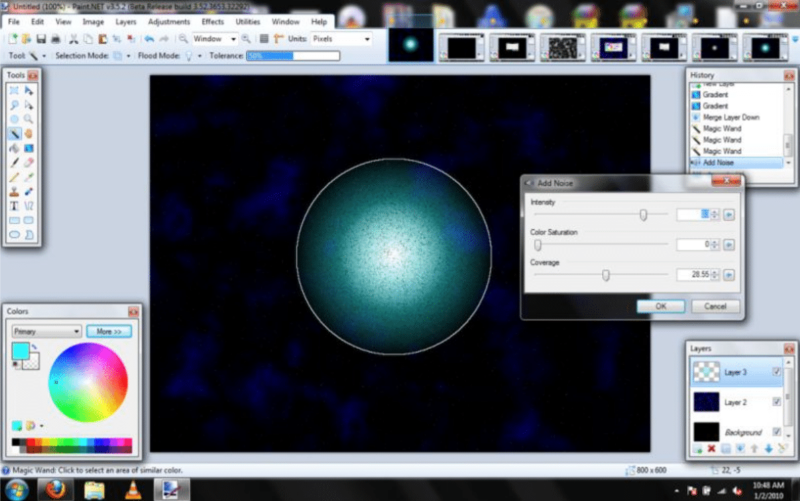The height and width of the screenshot is (501, 800).
Task: Toggle rulers icon in toolbar
Action: [279, 39]
